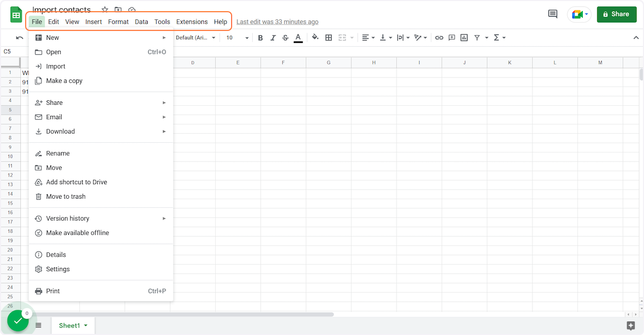Open the Tools menu
644x335 pixels.
click(x=162, y=22)
